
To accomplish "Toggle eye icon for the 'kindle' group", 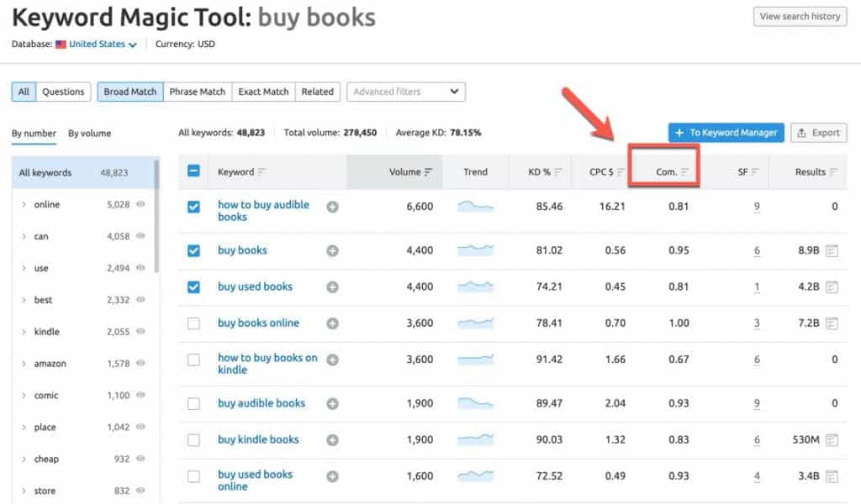I will [x=141, y=332].
